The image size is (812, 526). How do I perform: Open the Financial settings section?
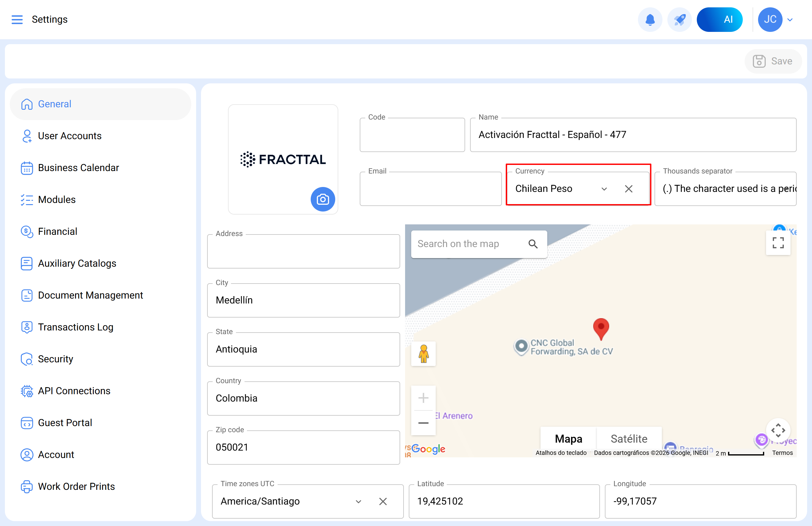click(57, 231)
